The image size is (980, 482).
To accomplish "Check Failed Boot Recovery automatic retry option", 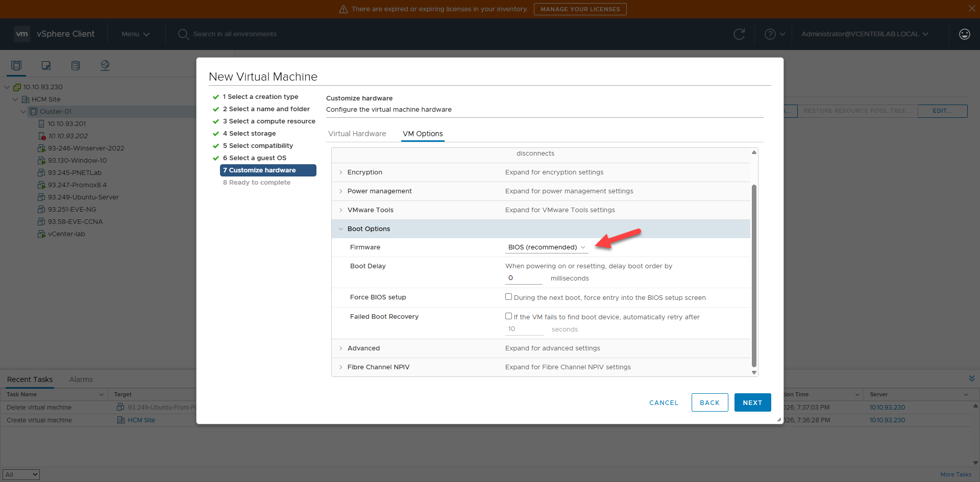I will 508,316.
